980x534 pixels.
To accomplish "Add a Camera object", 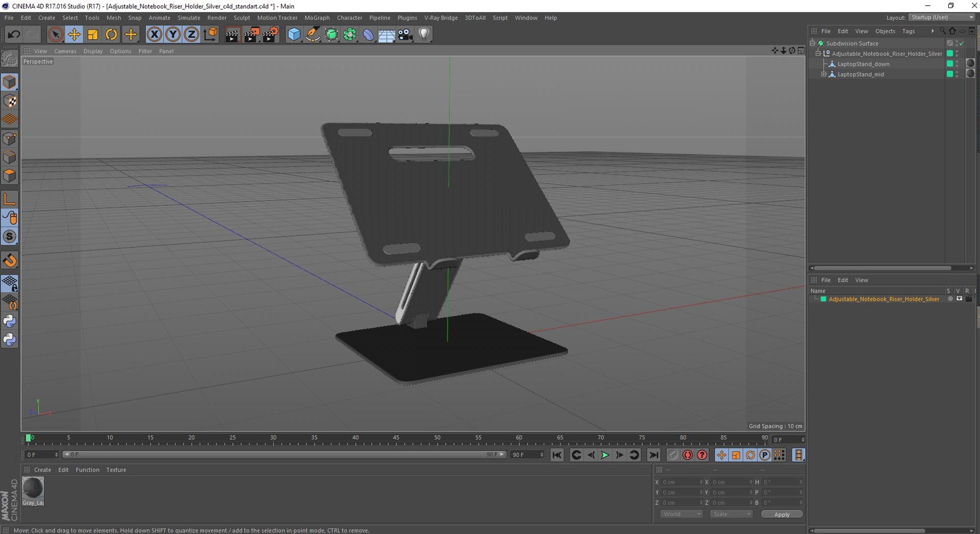I will point(405,34).
